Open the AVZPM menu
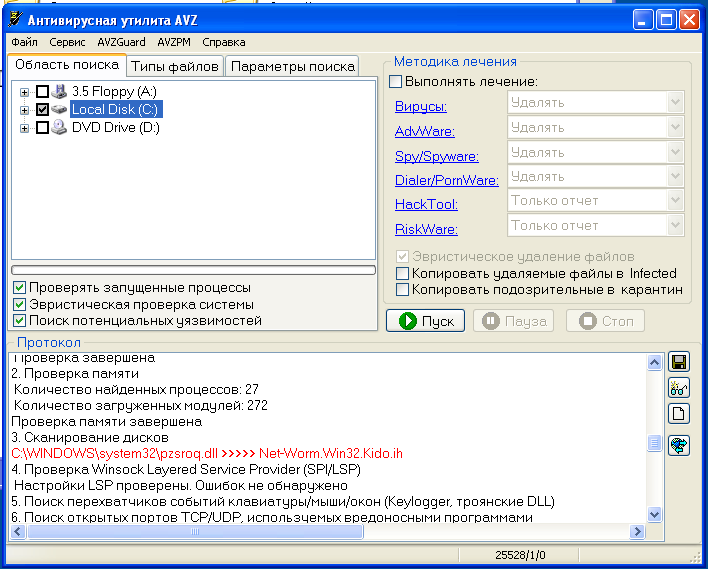This screenshot has width=708, height=569. (174, 42)
